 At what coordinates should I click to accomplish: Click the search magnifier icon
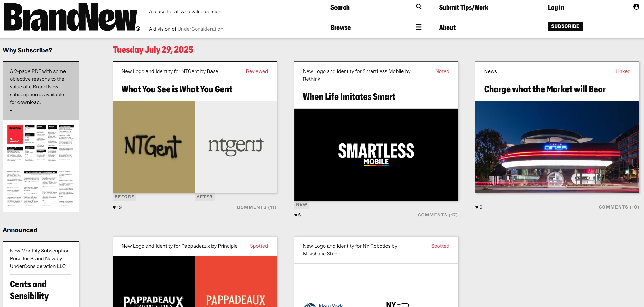419,7
